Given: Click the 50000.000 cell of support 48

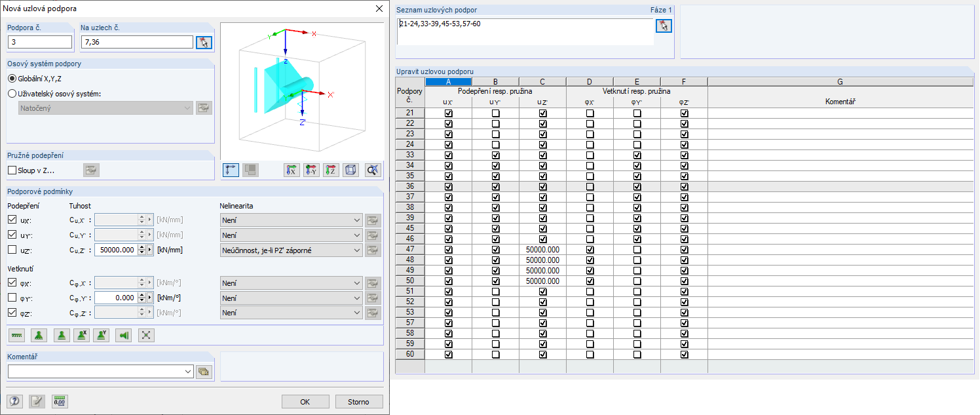Looking at the screenshot, I should click(543, 260).
